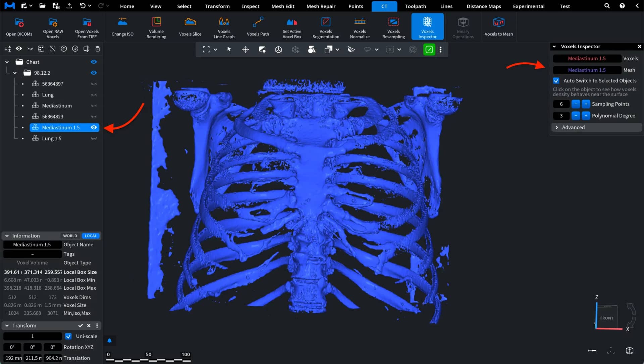The width and height of the screenshot is (644, 364).
Task: Select the Move object viewport tool
Action: 246,50
